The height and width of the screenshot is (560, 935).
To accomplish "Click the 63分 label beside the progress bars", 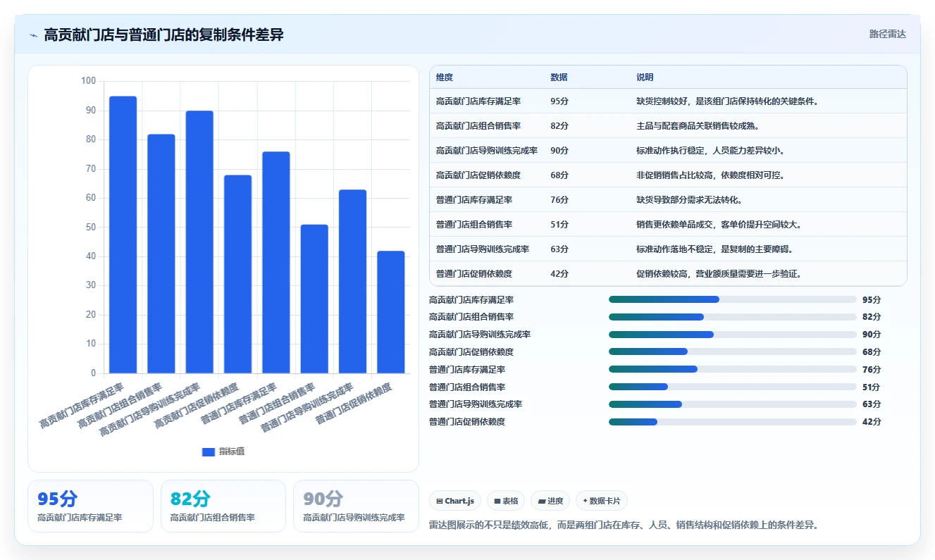I will (872, 404).
